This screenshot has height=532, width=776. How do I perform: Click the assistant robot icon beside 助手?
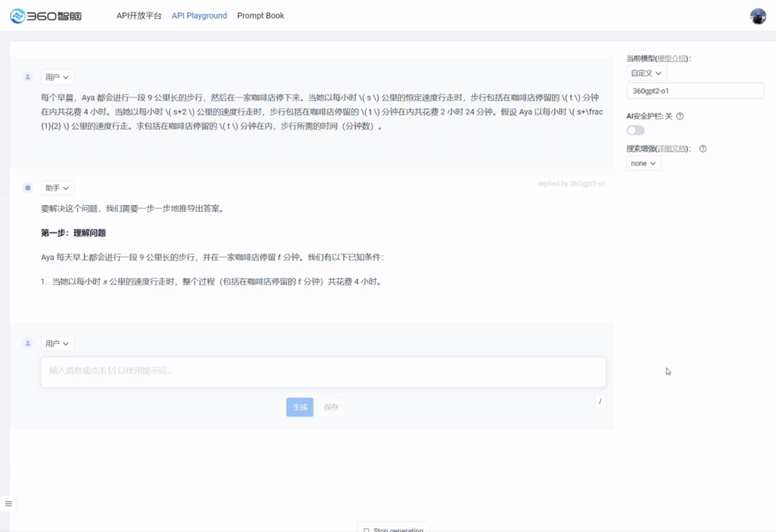tap(27, 187)
